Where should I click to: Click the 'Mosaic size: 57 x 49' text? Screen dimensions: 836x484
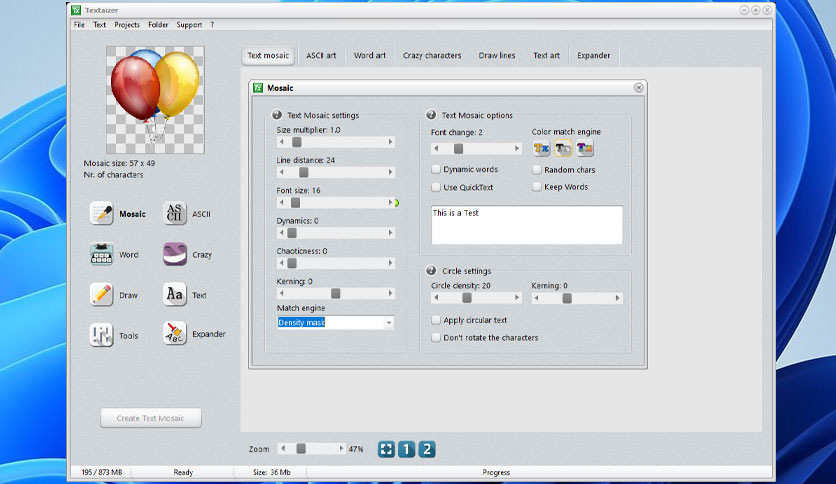click(119, 163)
